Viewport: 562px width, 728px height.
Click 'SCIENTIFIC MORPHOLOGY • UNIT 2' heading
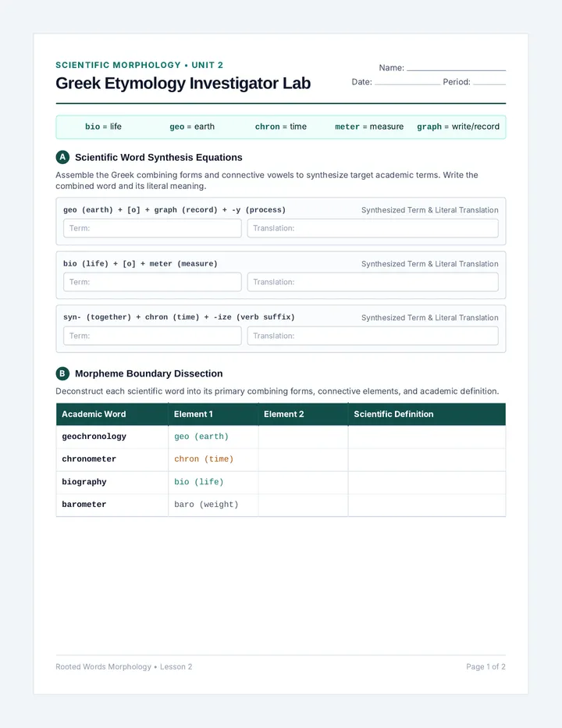click(139, 65)
